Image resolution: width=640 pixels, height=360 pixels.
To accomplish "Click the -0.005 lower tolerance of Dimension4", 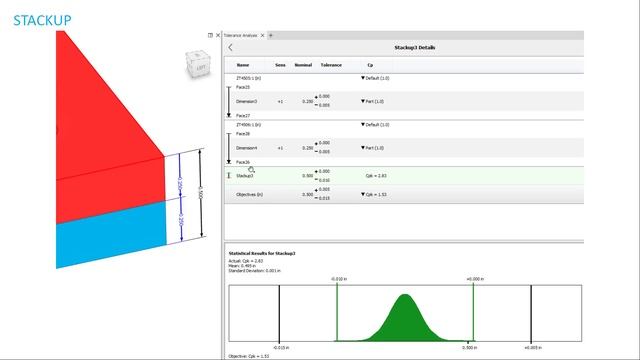I will coord(322,152).
